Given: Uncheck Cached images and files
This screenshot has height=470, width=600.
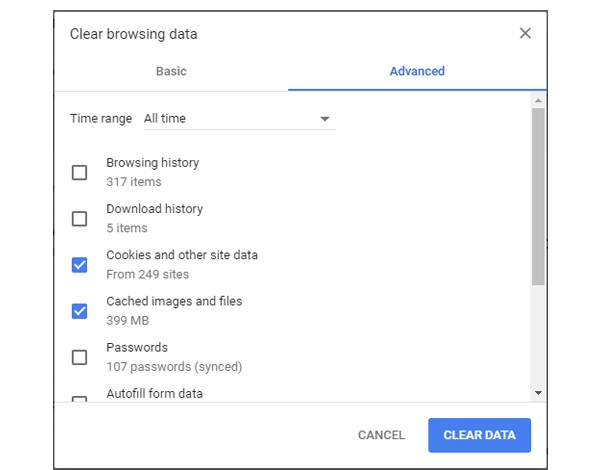Looking at the screenshot, I should point(80,311).
